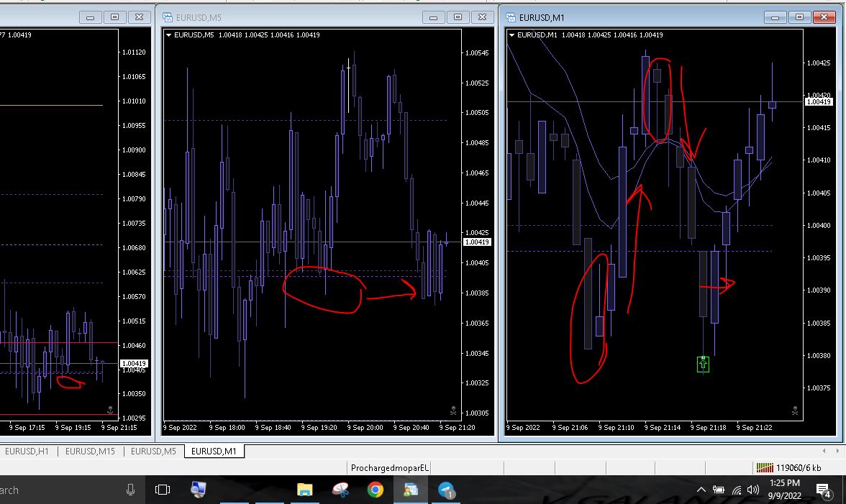This screenshot has height=504, width=846.
Task: Maximize the EURUSD,M5 chart window
Action: click(458, 17)
